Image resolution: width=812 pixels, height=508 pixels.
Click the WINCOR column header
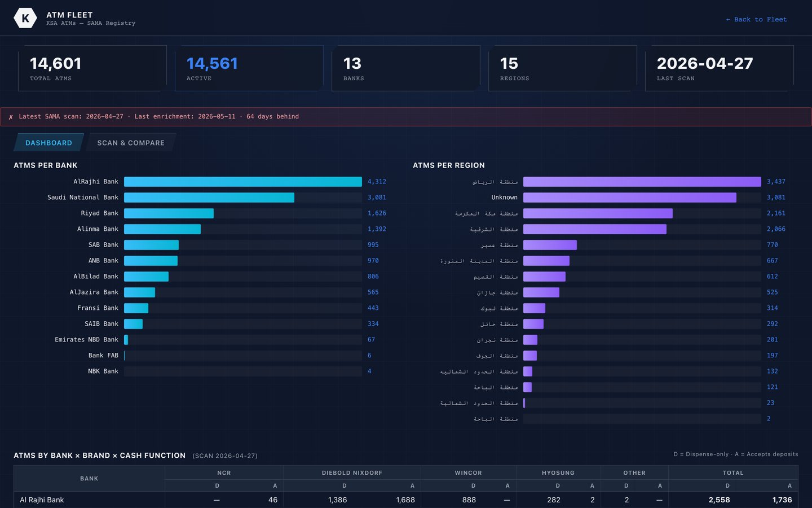[x=469, y=473]
